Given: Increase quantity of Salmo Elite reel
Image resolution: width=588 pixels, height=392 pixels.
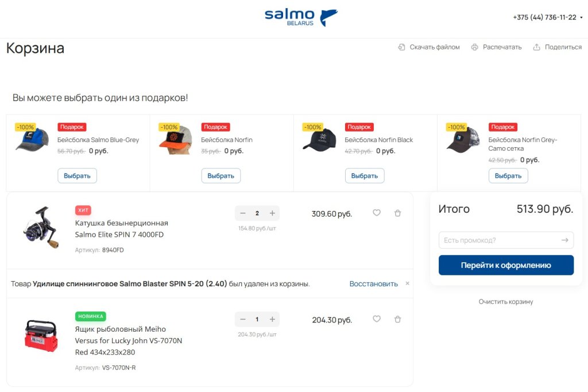Looking at the screenshot, I should click(x=272, y=213).
